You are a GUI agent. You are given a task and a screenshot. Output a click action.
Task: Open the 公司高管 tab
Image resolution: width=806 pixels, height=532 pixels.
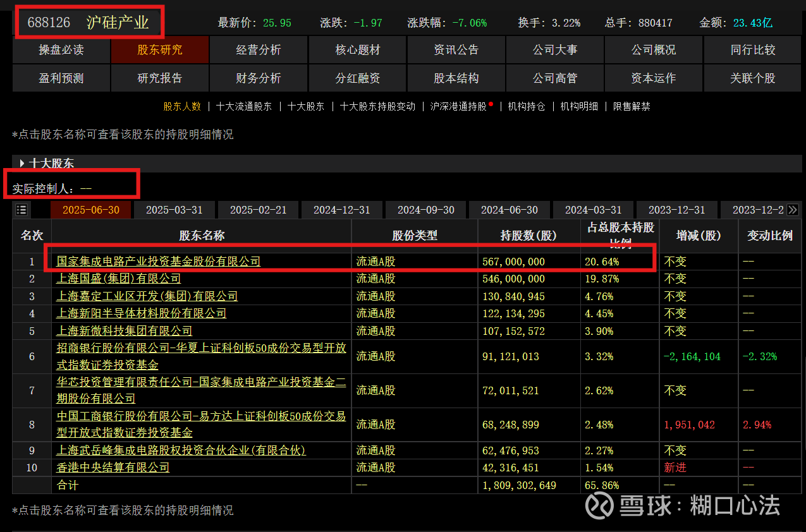point(555,78)
